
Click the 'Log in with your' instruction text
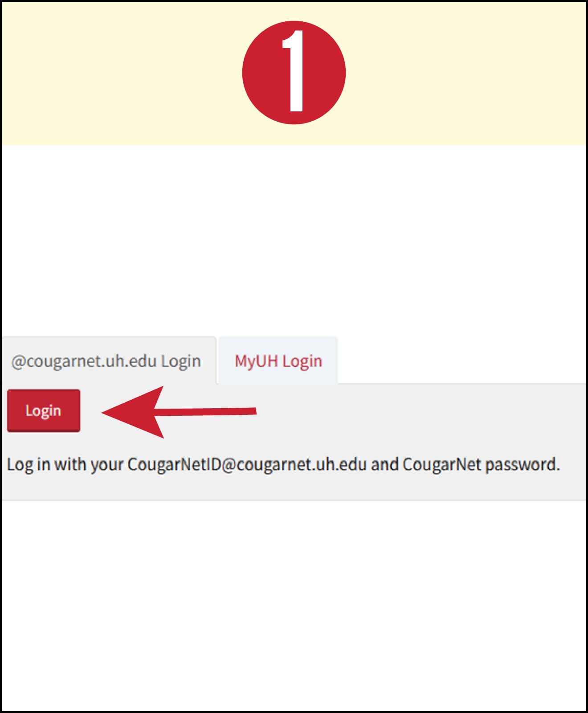[x=65, y=464]
